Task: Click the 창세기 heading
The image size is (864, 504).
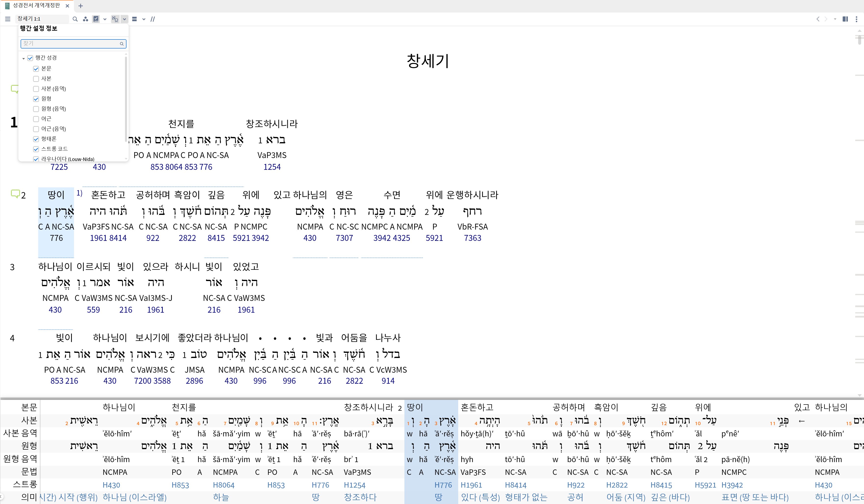Action: point(427,61)
